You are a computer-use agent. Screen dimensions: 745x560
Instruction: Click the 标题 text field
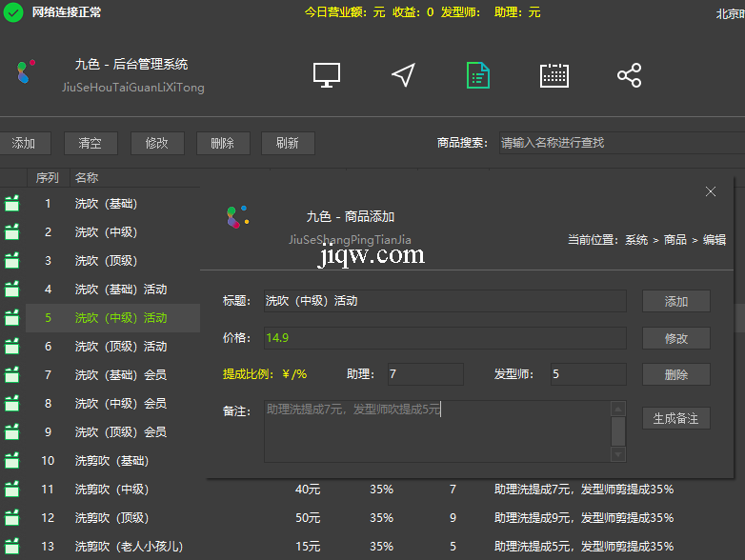click(x=444, y=301)
